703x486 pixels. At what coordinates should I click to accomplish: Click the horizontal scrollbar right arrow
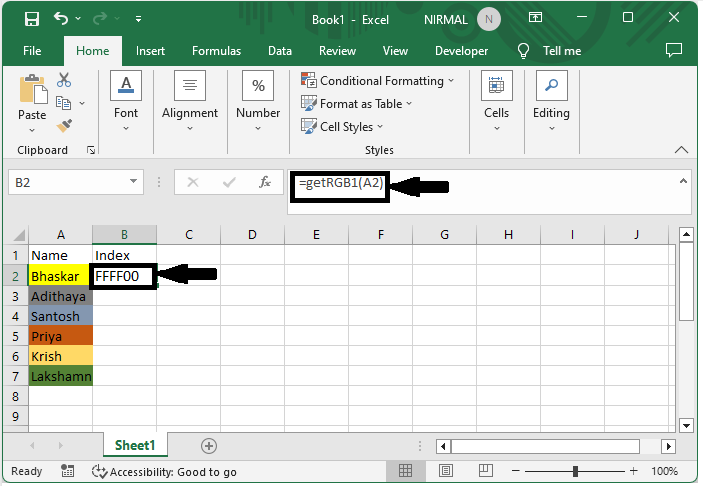point(668,446)
